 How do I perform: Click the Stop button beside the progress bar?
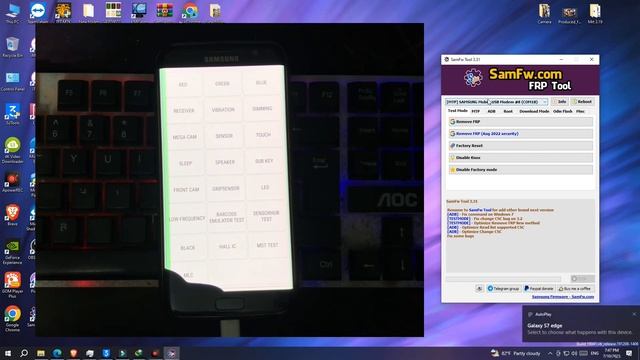[582, 279]
